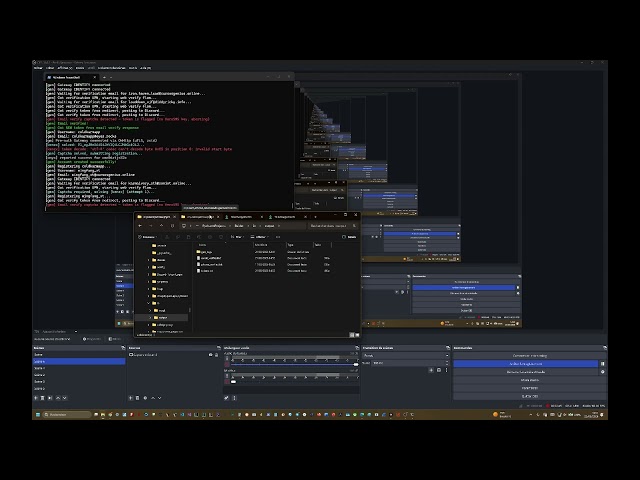Click File Explorer up-directory arrow
The width and height of the screenshot is (640, 480).
point(163,226)
